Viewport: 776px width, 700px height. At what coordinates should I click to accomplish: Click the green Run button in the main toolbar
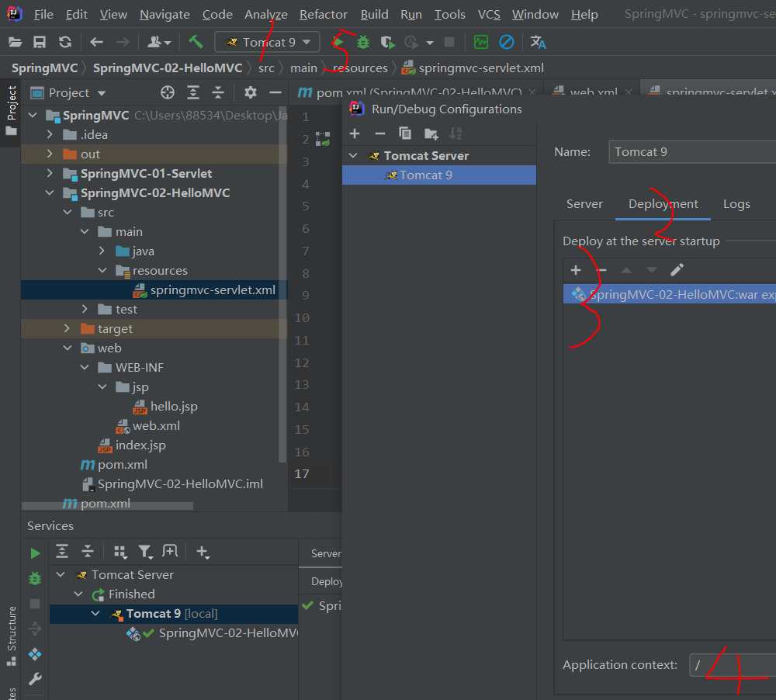338,42
